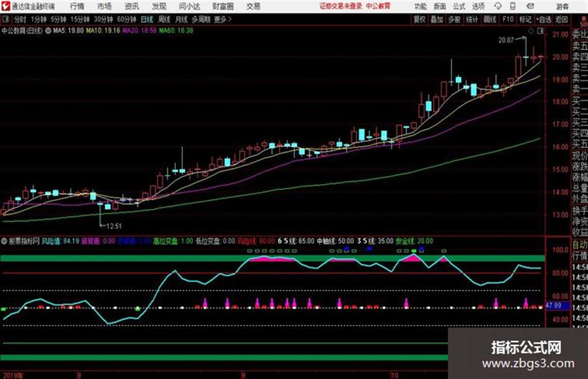Click the 风险值: 84.19 indicator value
Screen dimensions: 588x379
(60, 241)
